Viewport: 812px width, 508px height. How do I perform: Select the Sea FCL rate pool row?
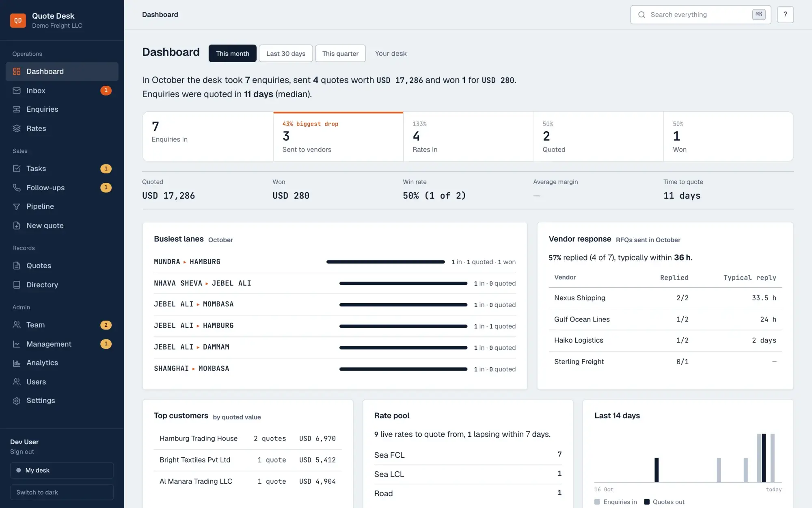[x=468, y=455]
